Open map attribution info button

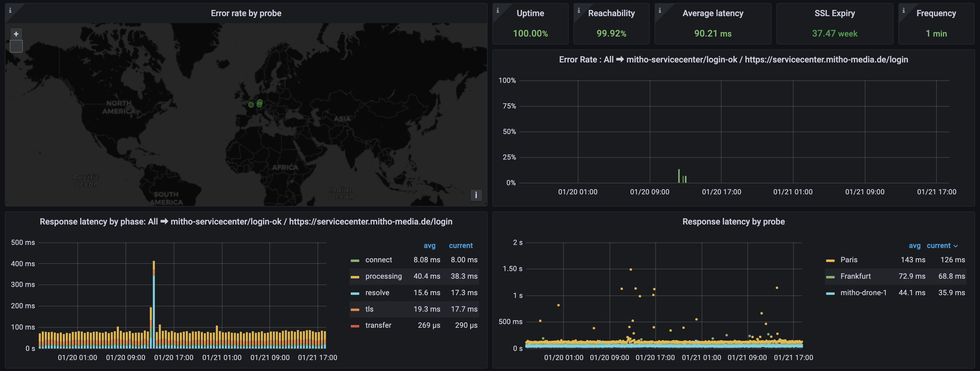(x=476, y=195)
